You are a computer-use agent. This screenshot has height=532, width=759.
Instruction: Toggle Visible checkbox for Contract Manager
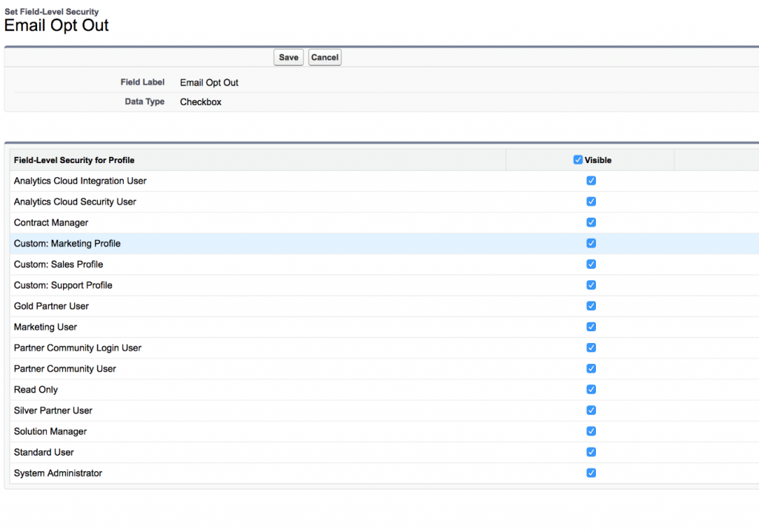[x=591, y=222]
